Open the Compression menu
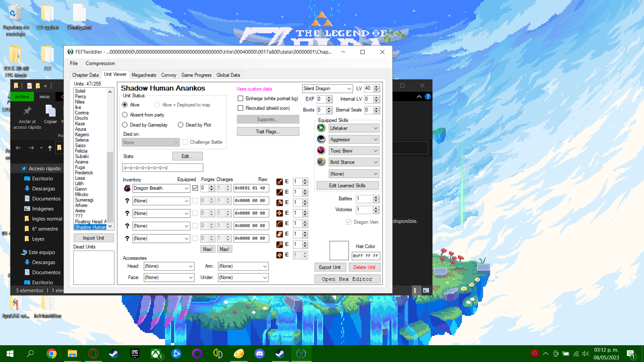 [100, 63]
